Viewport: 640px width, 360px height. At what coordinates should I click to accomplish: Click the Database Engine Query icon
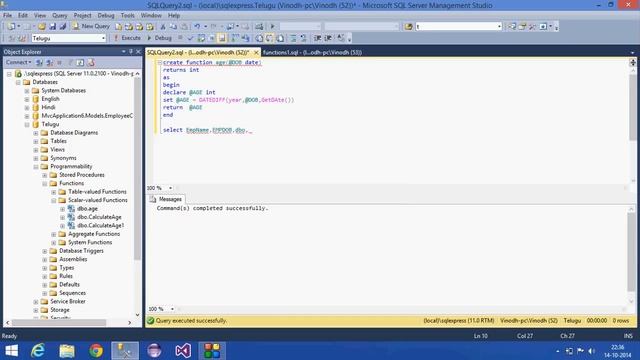[118, 27]
